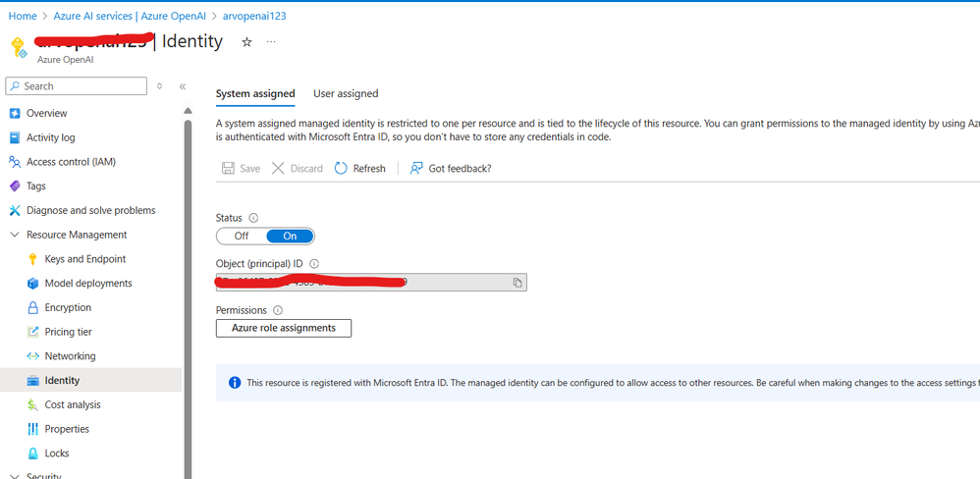
Task: Open arvopenai123 breadcrumb link
Action: (254, 17)
